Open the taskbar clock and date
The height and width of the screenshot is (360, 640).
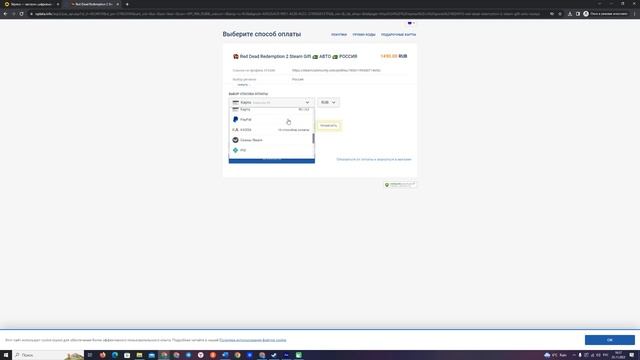click(618, 355)
